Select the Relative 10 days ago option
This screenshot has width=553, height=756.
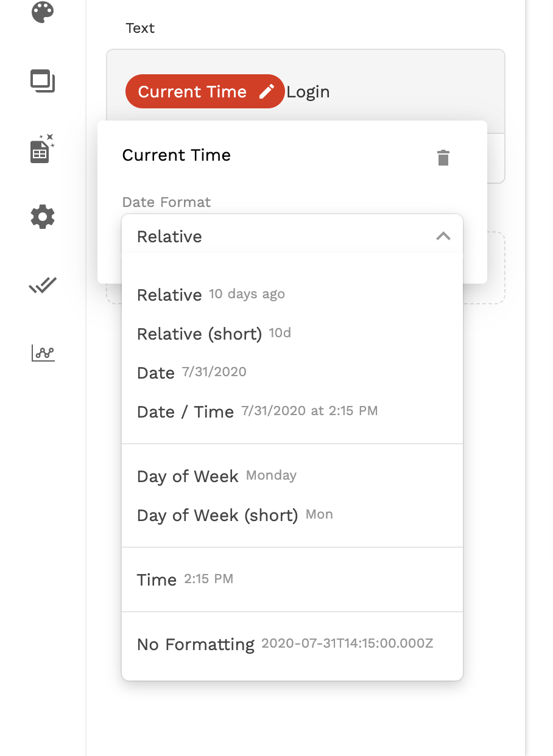pos(211,295)
